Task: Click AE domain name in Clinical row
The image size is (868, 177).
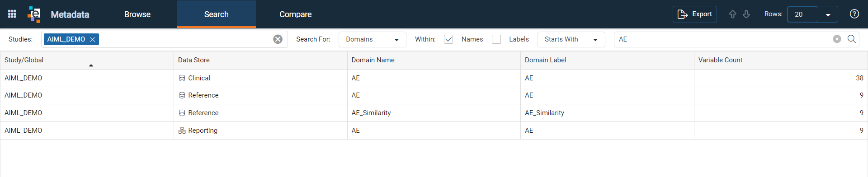Action: point(356,78)
